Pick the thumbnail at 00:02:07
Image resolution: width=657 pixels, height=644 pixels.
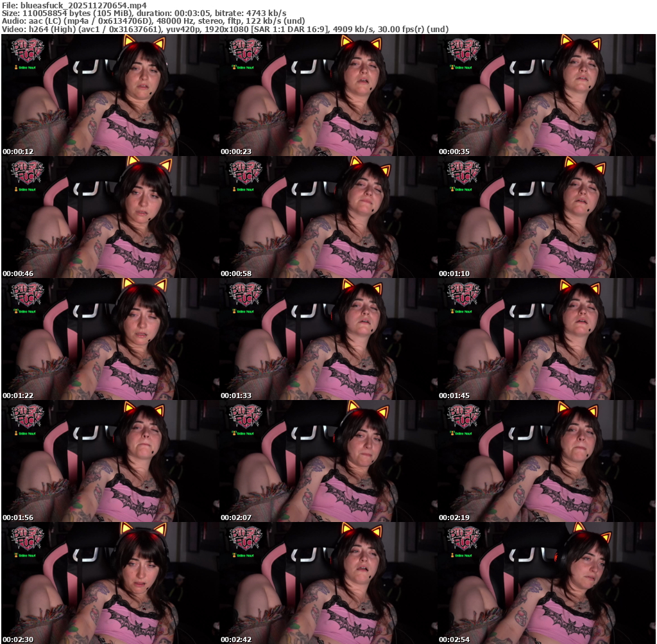click(x=328, y=461)
